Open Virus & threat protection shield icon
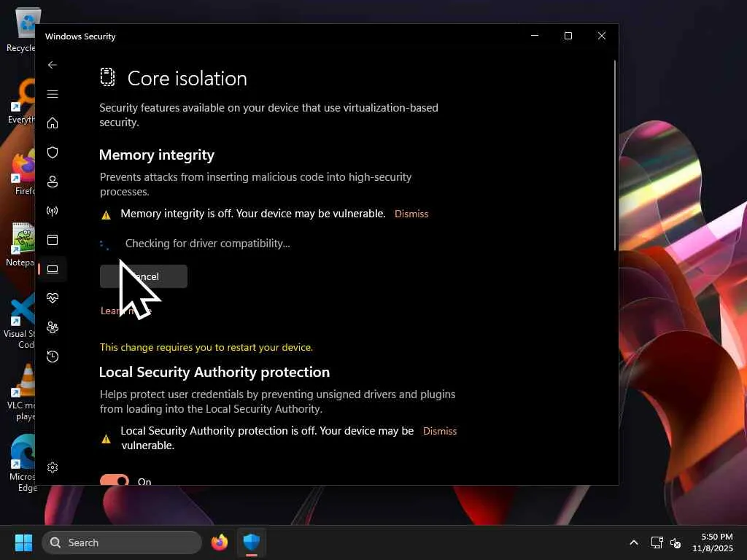The width and height of the screenshot is (747, 560). pyautogui.click(x=53, y=152)
